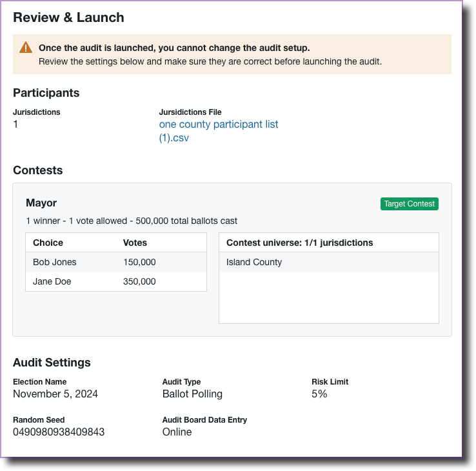476x471 pixels.
Task: Select Island County in contest universe list
Action: [254, 262]
